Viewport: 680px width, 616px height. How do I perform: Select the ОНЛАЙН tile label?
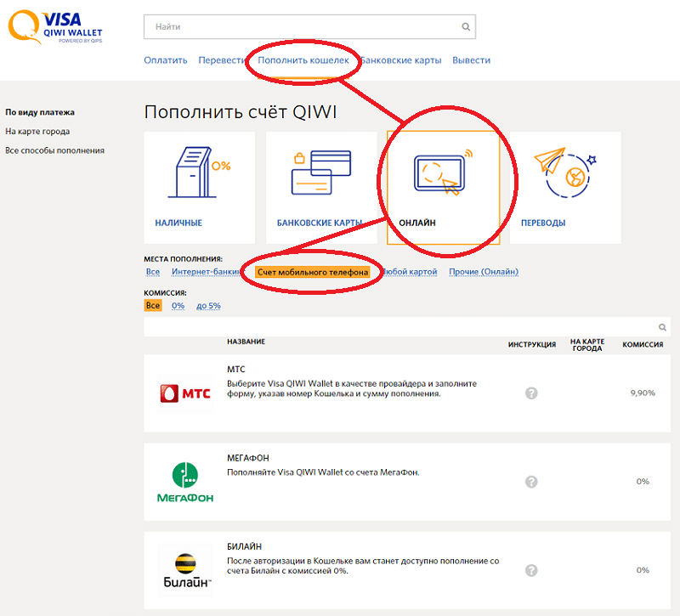[417, 223]
